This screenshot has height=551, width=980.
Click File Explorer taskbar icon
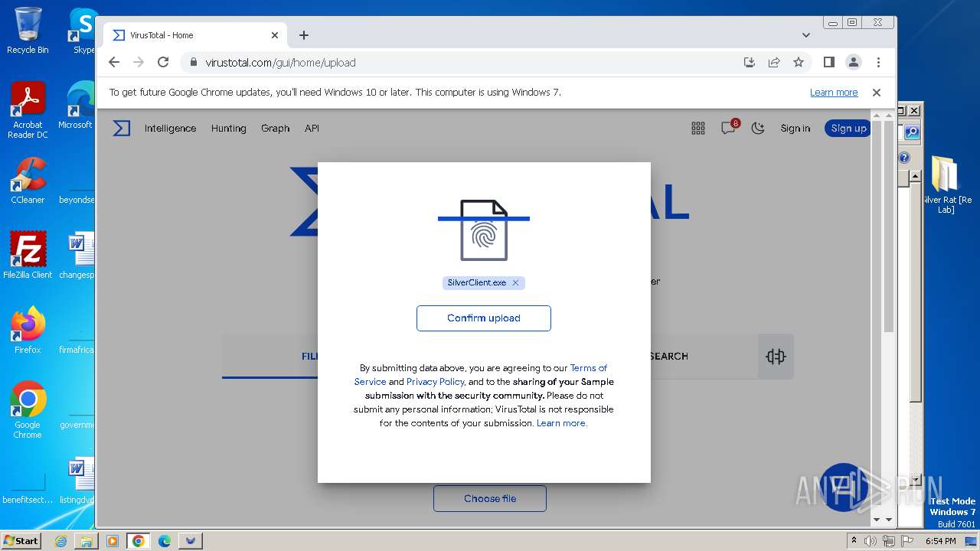[87, 541]
